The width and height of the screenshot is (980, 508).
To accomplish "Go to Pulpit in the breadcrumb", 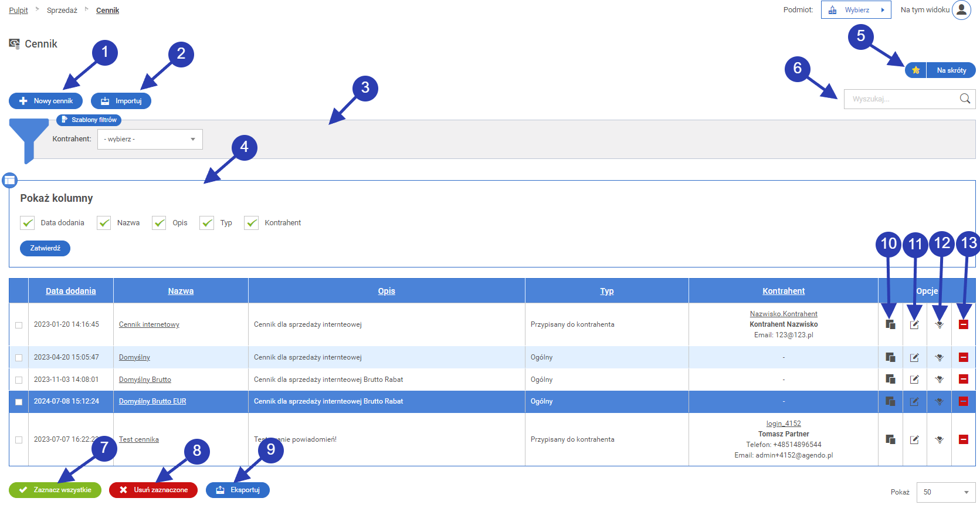I will [x=18, y=11].
